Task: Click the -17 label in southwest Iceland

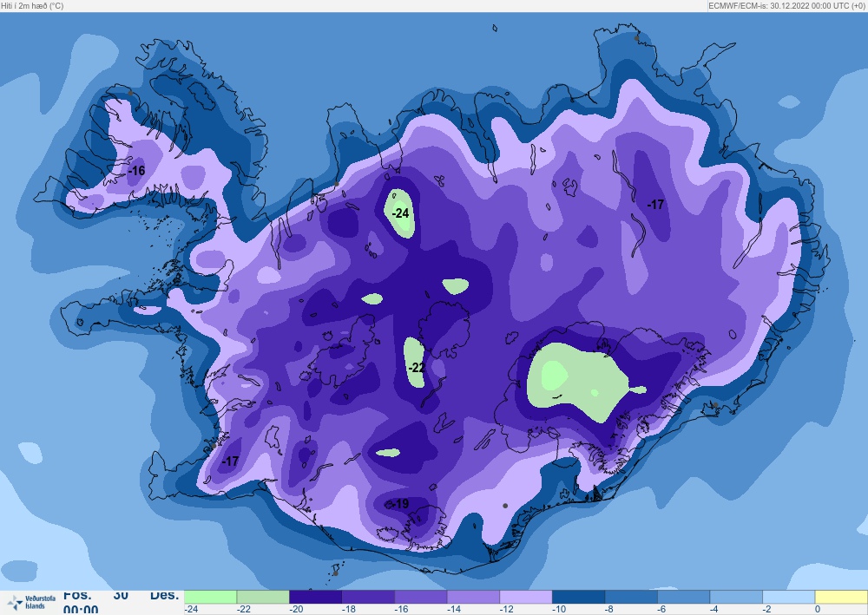Action: (230, 460)
